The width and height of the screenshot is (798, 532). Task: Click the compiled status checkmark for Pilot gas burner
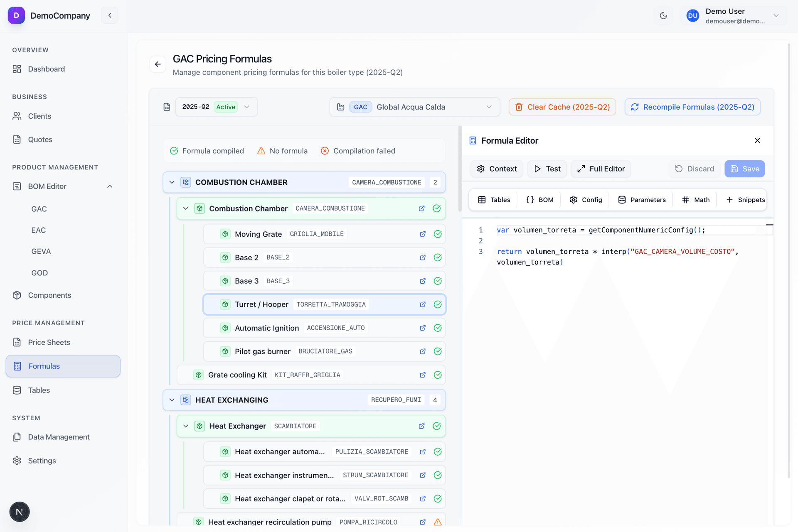(x=438, y=351)
